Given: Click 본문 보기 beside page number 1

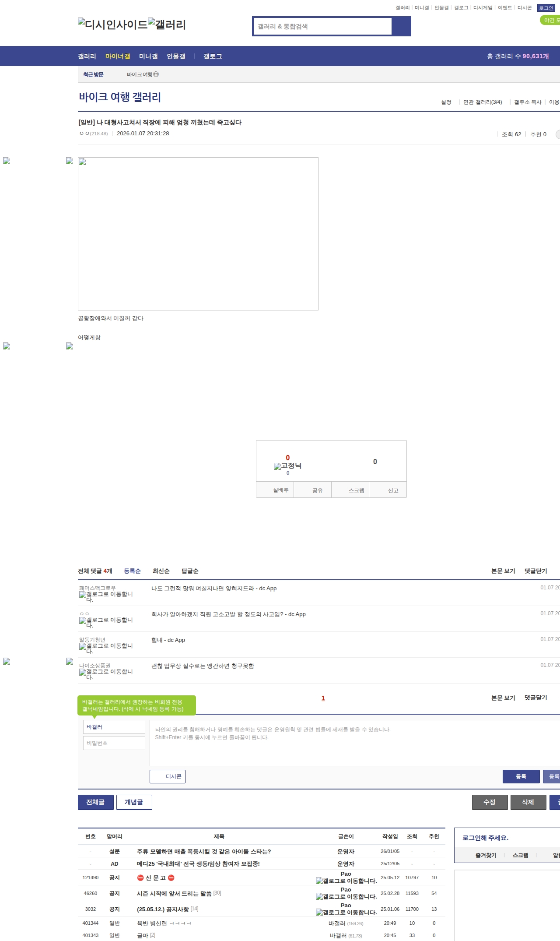Looking at the screenshot, I should click(503, 698).
